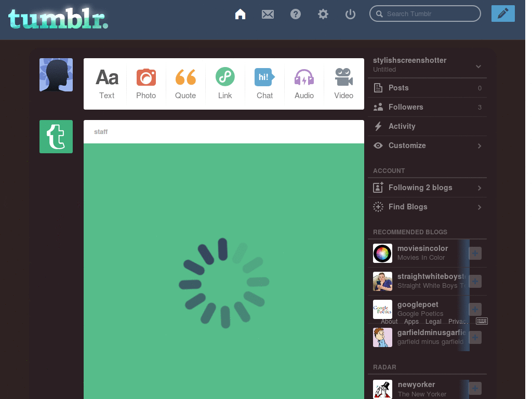
Task: Click the Followers count 3
Action: (x=480, y=108)
